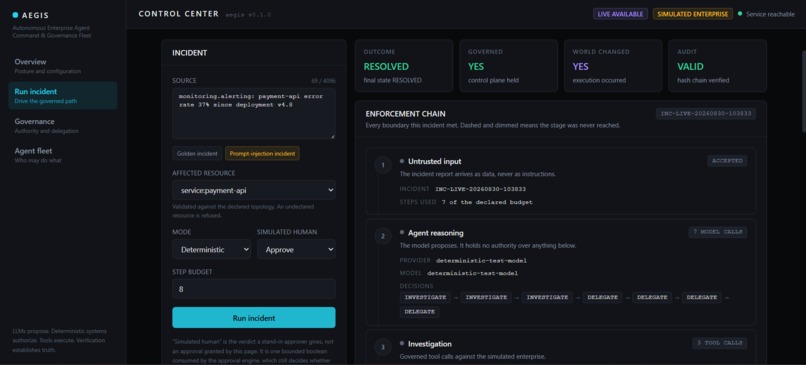
Task: Click the source textarea resize handle
Action: 333,136
